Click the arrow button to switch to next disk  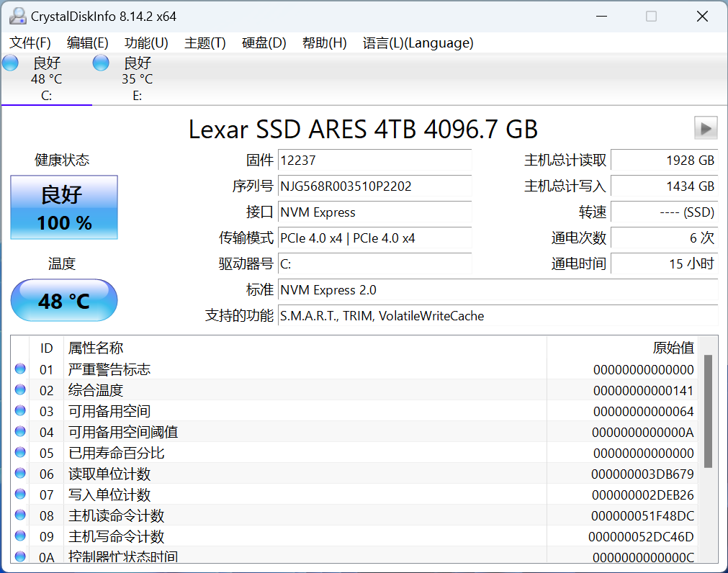706,127
